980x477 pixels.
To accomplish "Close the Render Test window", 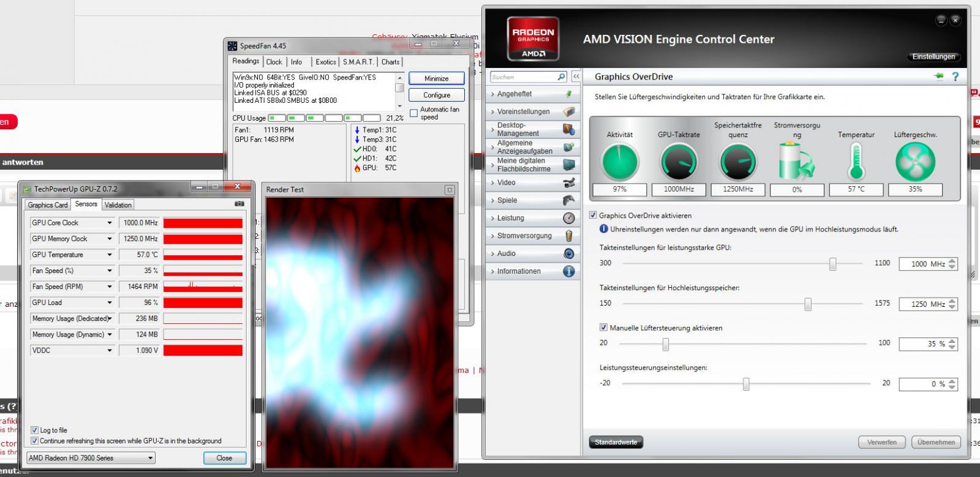I will 450,190.
